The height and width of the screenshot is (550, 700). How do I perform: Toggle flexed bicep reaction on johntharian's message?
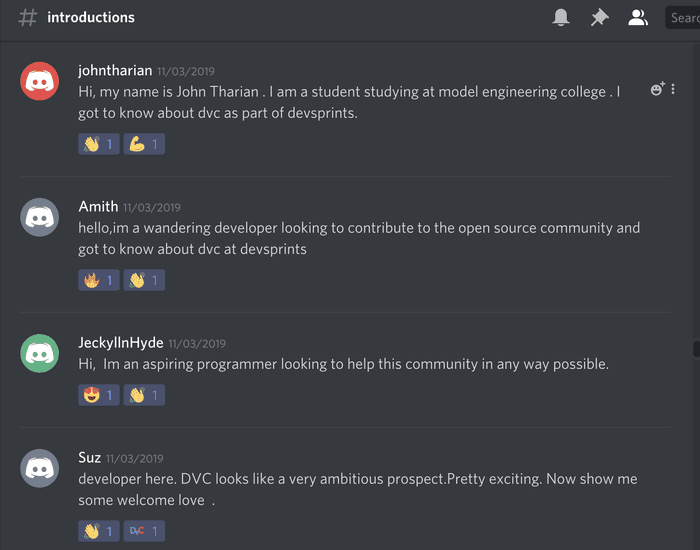coord(144,144)
